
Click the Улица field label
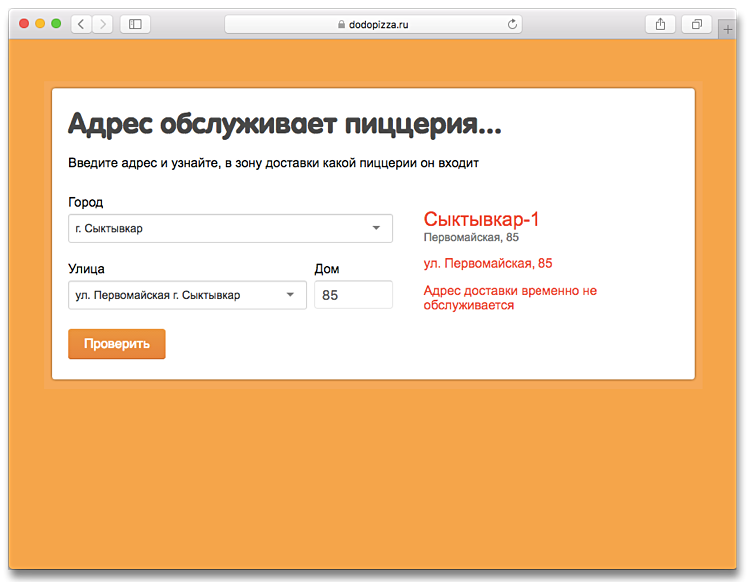click(x=86, y=269)
